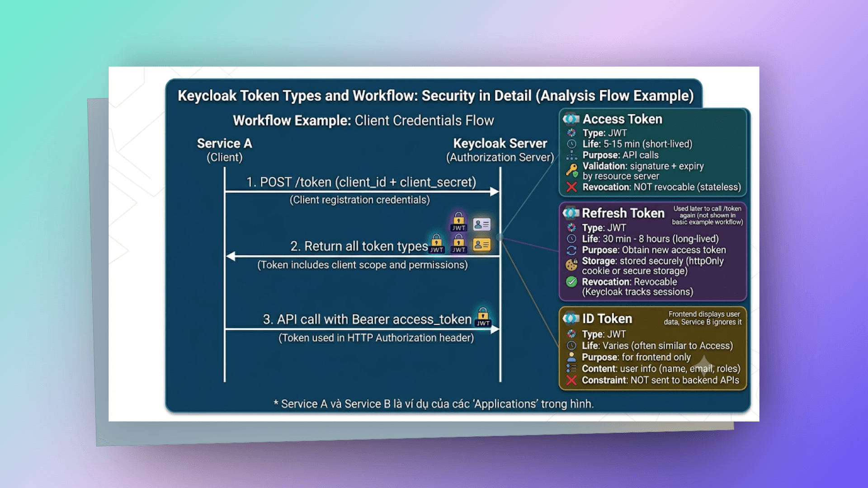Image resolution: width=868 pixels, height=488 pixels.
Task: Click the 'Keycloak Server' label
Action: pos(500,144)
